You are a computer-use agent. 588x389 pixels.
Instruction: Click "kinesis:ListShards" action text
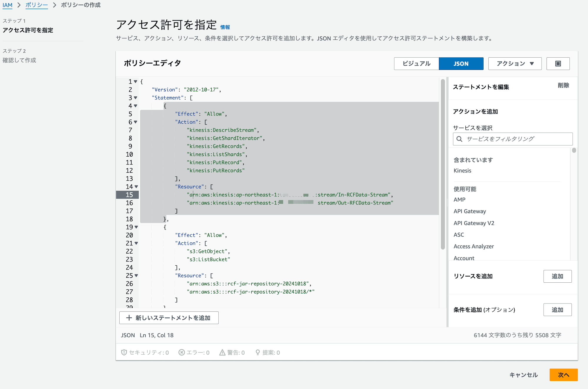click(x=216, y=154)
